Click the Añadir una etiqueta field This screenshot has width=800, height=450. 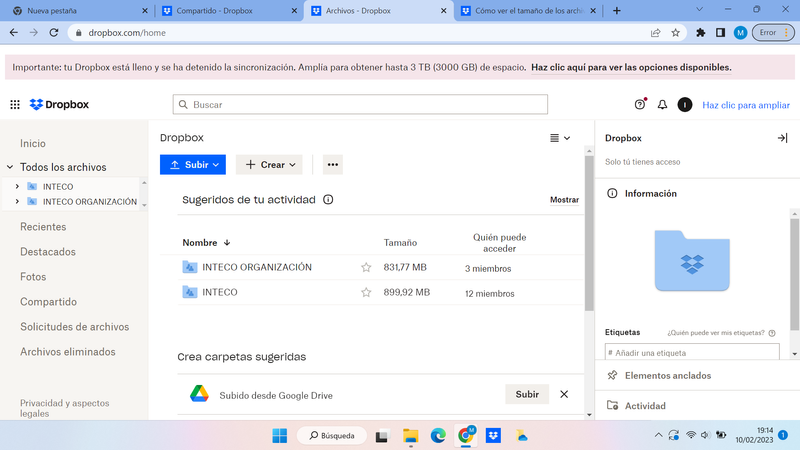pyautogui.click(x=692, y=352)
